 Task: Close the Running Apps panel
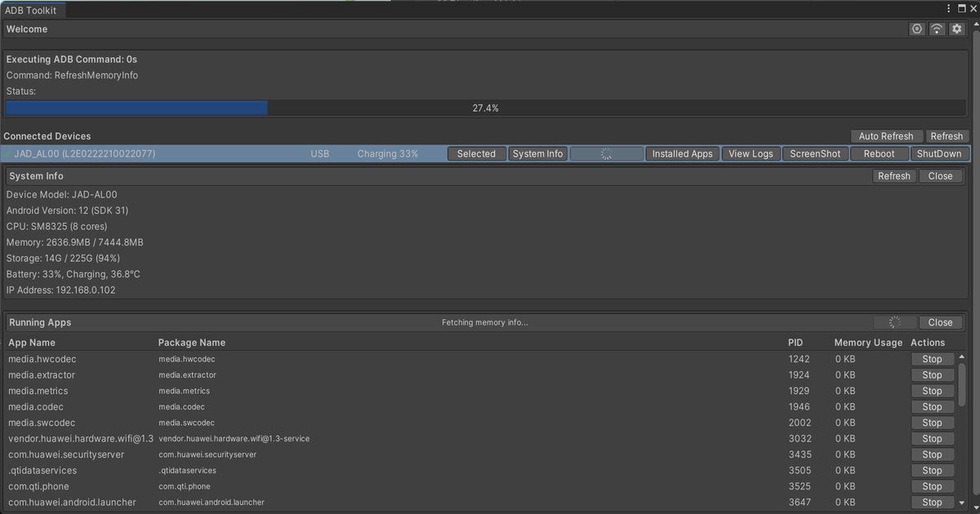pos(940,322)
